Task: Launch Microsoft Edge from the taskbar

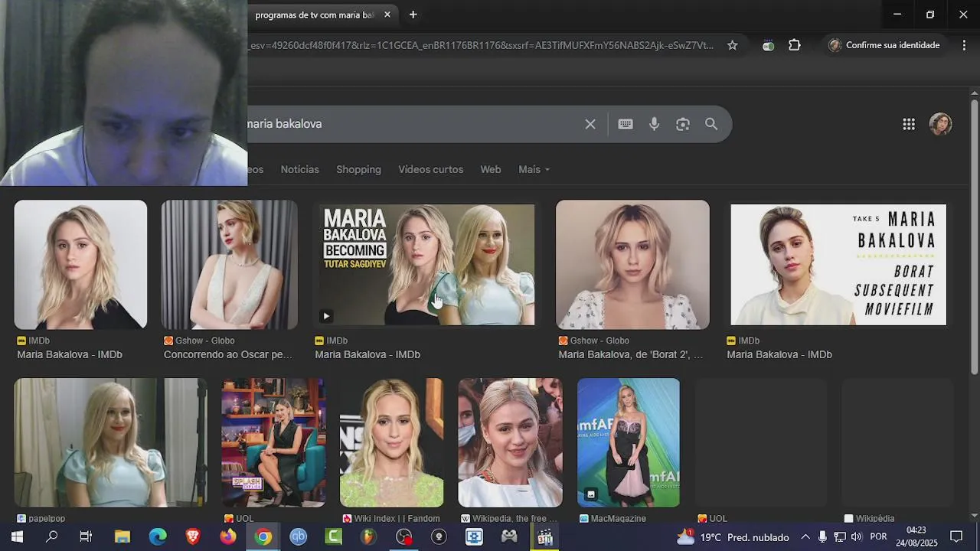Action: click(158, 536)
